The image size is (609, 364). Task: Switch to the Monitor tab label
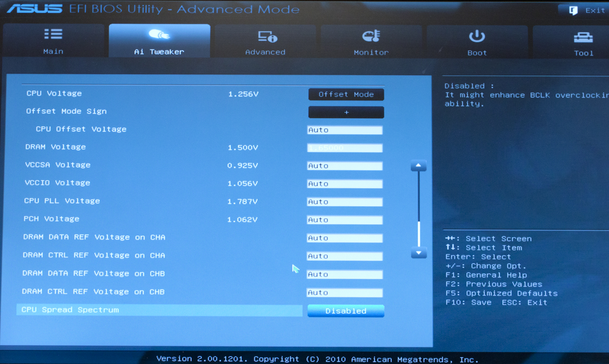coord(371,52)
